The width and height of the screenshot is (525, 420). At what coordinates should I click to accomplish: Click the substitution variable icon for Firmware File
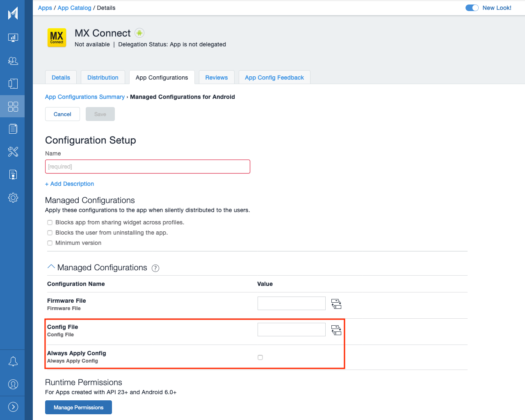(336, 304)
